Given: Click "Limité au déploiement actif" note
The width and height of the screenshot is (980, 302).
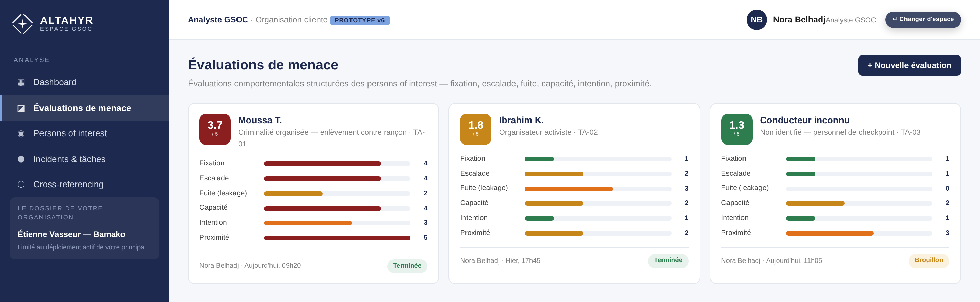Looking at the screenshot, I should pyautogui.click(x=81, y=247).
